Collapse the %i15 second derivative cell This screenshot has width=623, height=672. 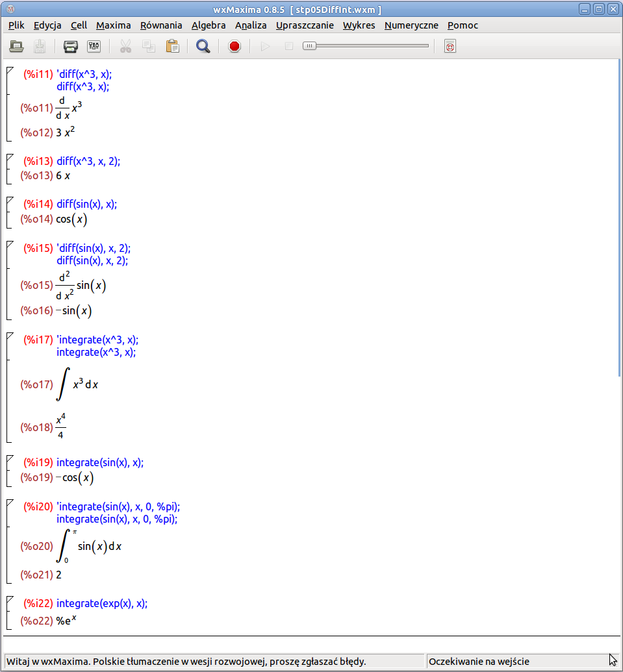pyautogui.click(x=10, y=244)
